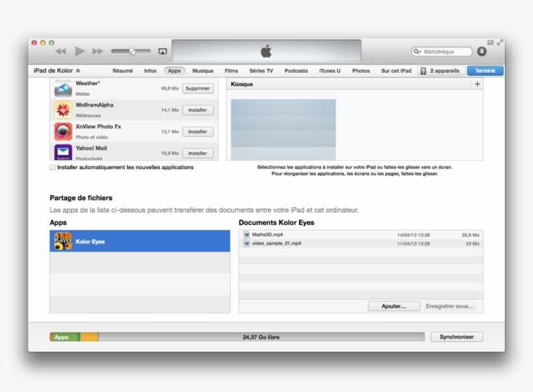Click the 23 Mo file size
The width and height of the screenshot is (533, 392).
click(x=473, y=244)
